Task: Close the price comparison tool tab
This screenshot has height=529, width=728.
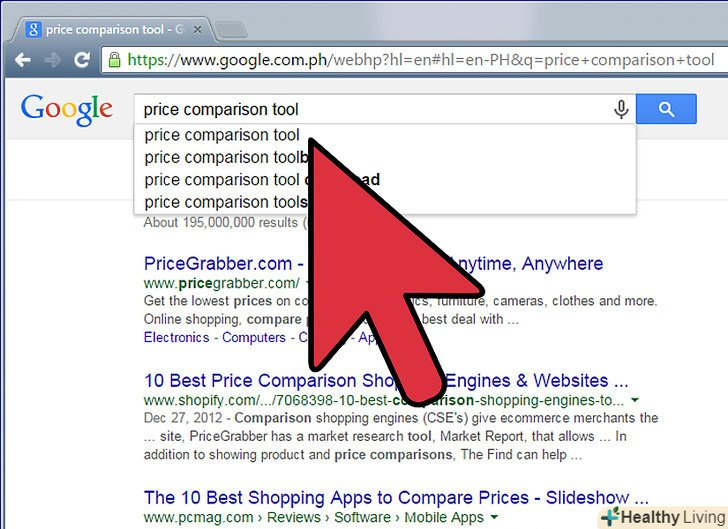Action: pyautogui.click(x=197, y=30)
